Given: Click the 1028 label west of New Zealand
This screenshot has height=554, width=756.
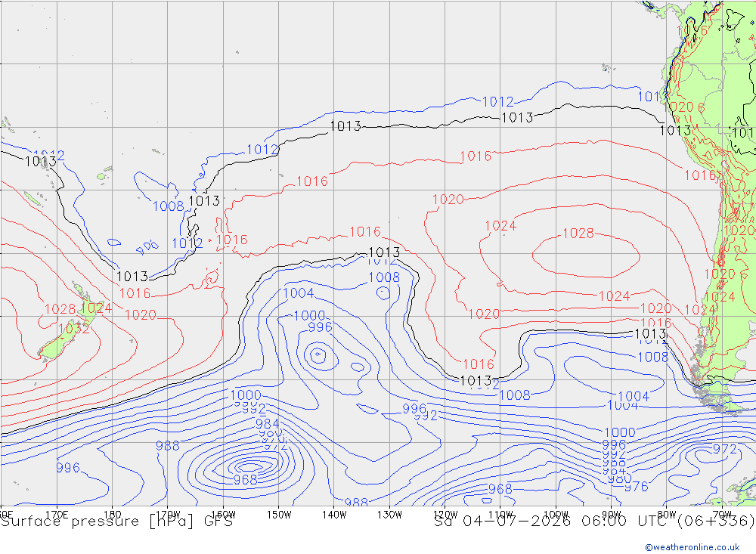Looking at the screenshot, I should [x=60, y=309].
